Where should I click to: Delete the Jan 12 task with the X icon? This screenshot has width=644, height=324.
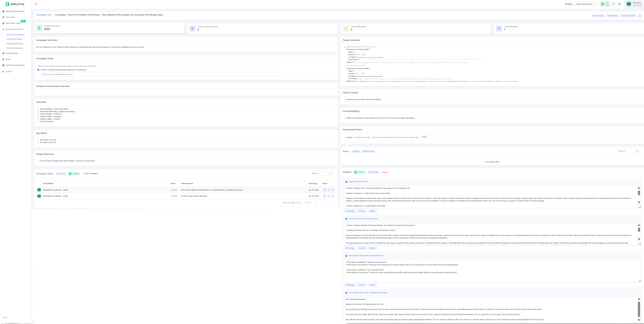click(333, 190)
